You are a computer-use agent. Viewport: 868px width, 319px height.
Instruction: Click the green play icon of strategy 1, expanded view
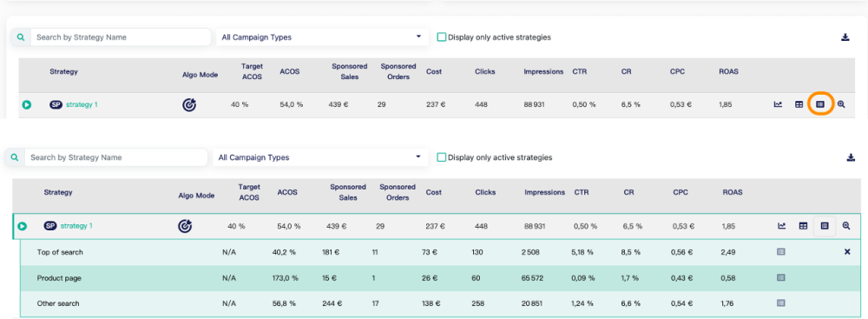(23, 226)
